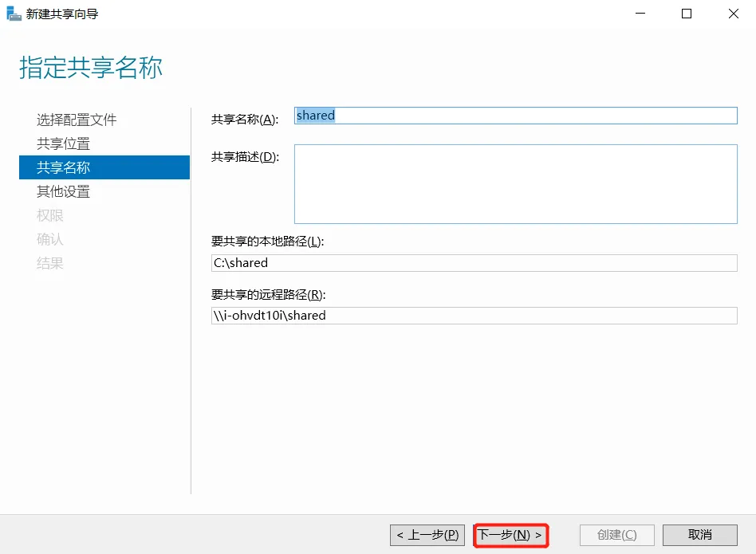
Task: Select the greyed-out 结果 step
Action: [x=49, y=263]
